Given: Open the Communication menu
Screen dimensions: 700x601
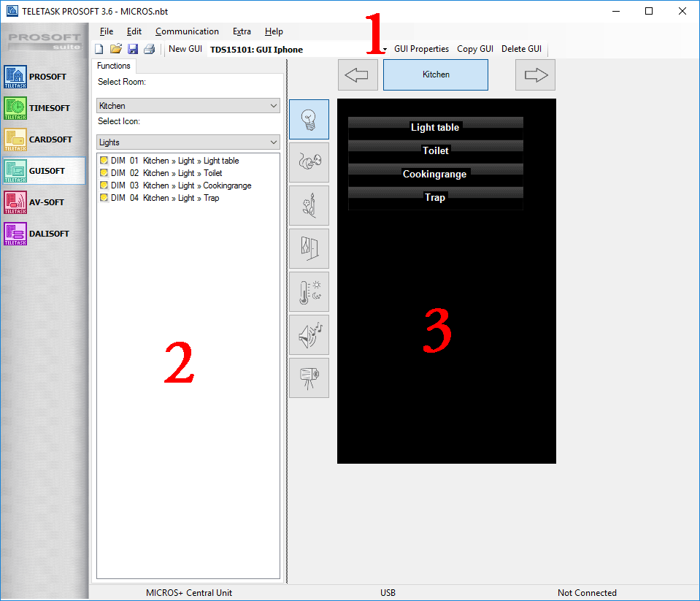Looking at the screenshot, I should pyautogui.click(x=187, y=31).
